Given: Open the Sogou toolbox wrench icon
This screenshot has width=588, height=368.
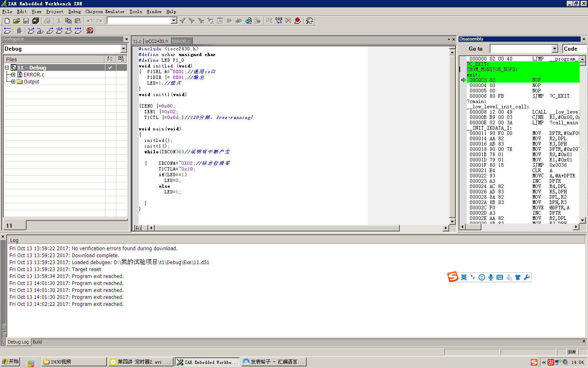Looking at the screenshot, I should (x=527, y=277).
